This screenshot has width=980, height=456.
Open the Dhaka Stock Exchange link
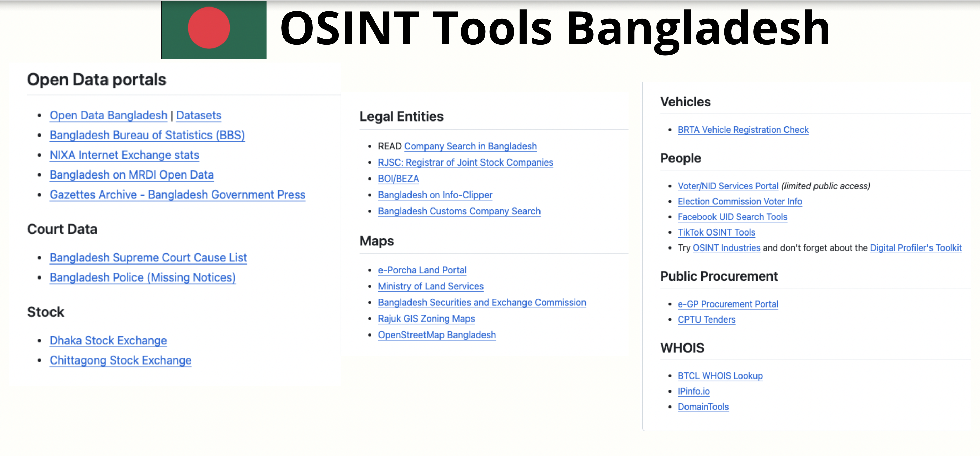(109, 340)
